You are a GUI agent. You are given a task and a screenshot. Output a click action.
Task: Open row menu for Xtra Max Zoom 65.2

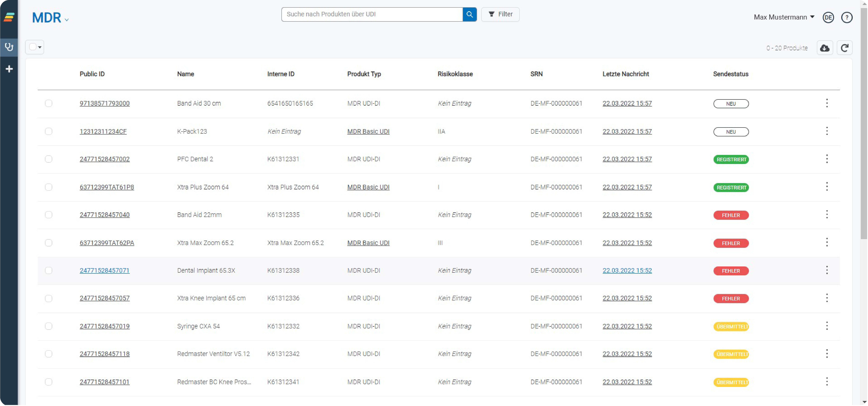click(827, 242)
